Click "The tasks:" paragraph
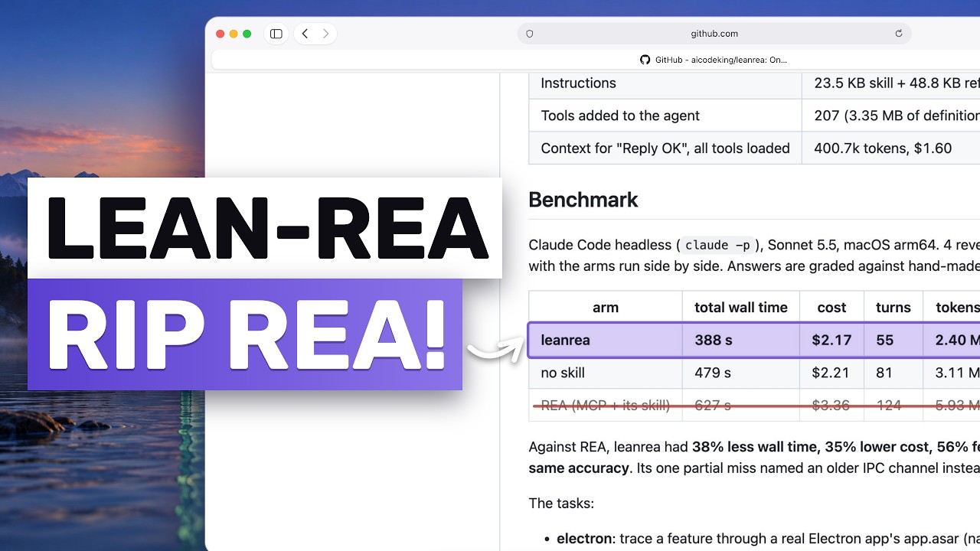This screenshot has height=551, width=980. [561, 503]
